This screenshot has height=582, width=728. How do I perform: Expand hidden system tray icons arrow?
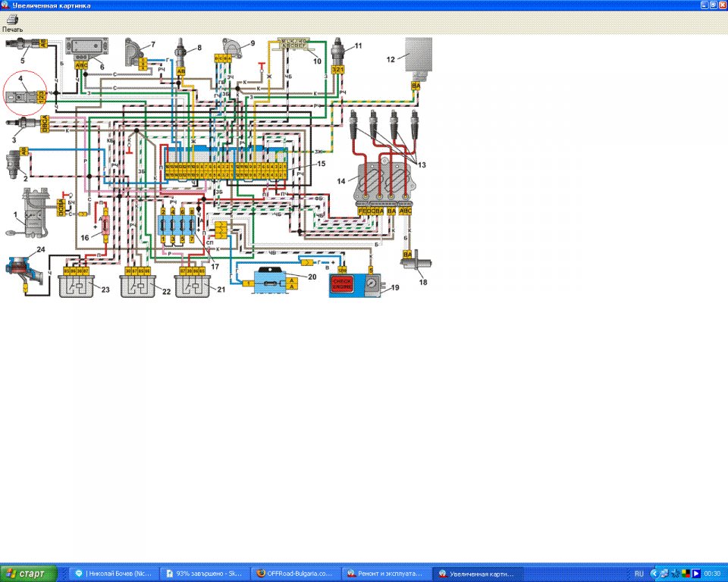coord(653,574)
